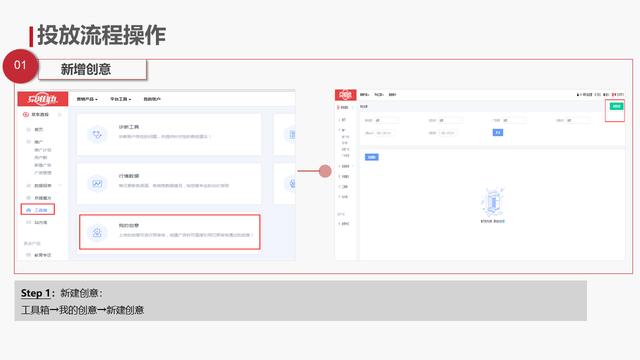Screen dimensions: 640x360
Task: Click the blue search button in the filter row
Action: click(x=498, y=132)
